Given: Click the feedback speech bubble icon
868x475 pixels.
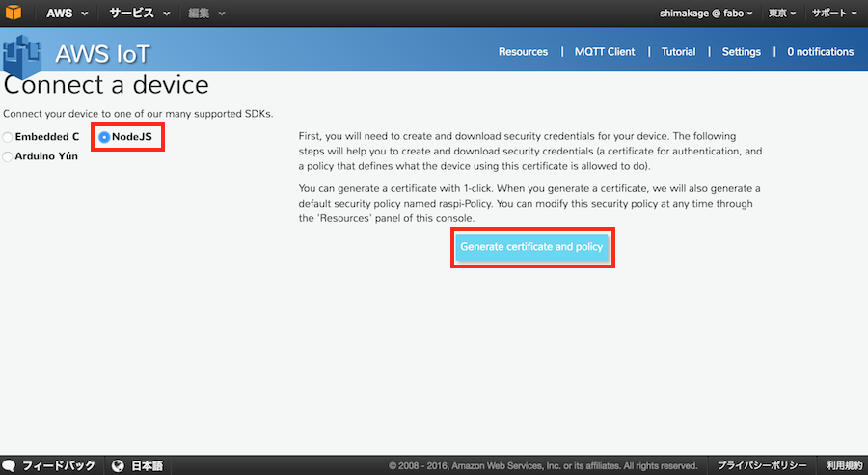Looking at the screenshot, I should tap(10, 465).
